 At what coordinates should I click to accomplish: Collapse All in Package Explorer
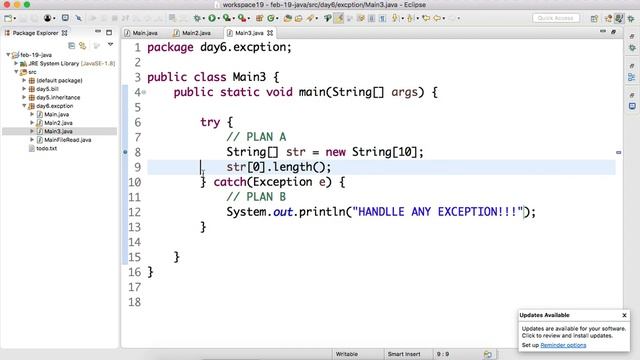click(71, 46)
